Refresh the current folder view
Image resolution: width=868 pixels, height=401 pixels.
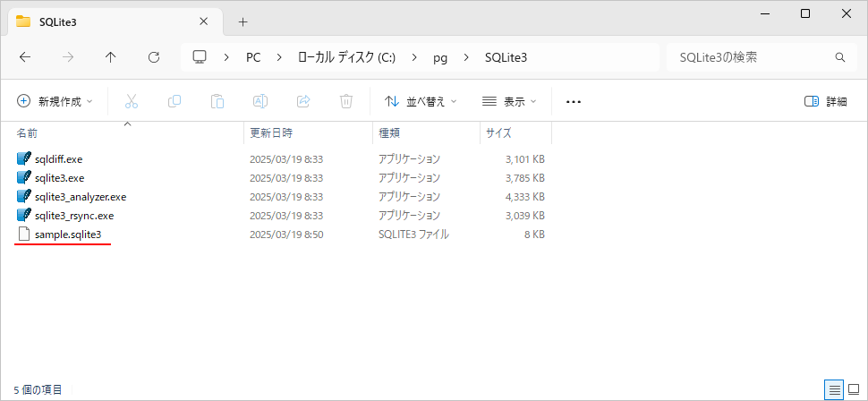click(x=154, y=57)
